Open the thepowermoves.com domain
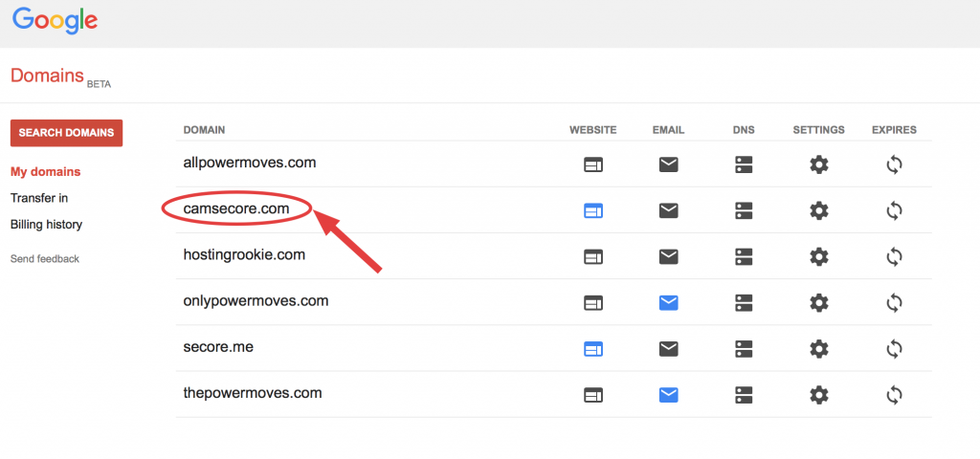The height and width of the screenshot is (459, 980). 253,393
